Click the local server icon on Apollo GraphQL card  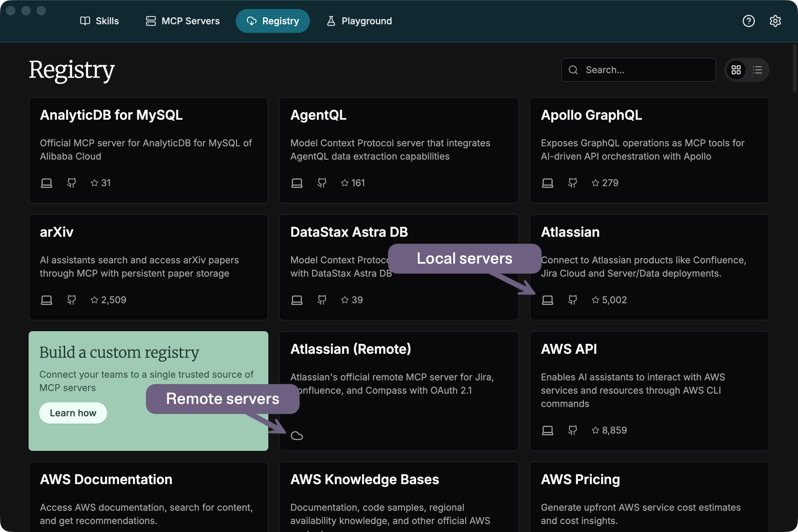point(548,183)
